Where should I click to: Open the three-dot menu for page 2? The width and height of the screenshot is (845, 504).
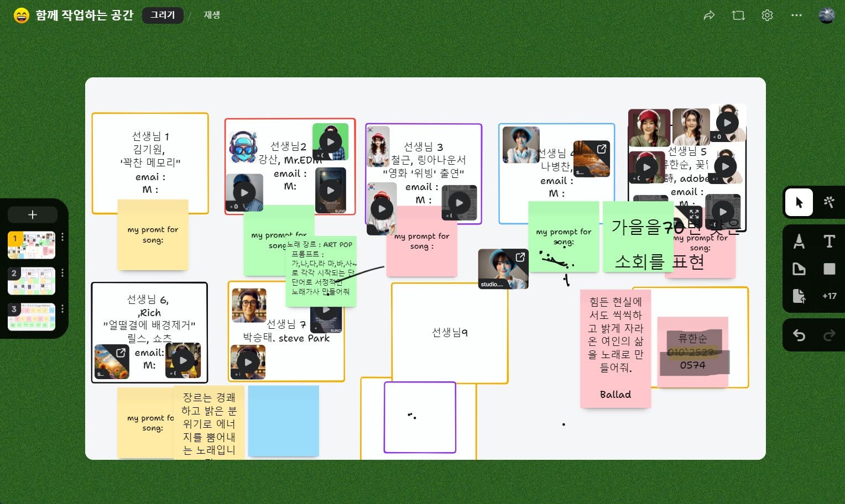(x=62, y=272)
